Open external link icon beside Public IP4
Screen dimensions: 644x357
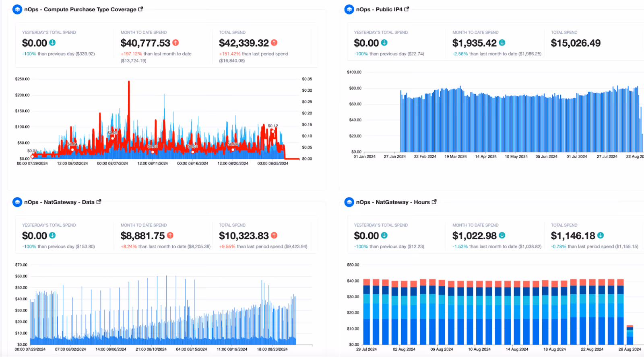[407, 9]
